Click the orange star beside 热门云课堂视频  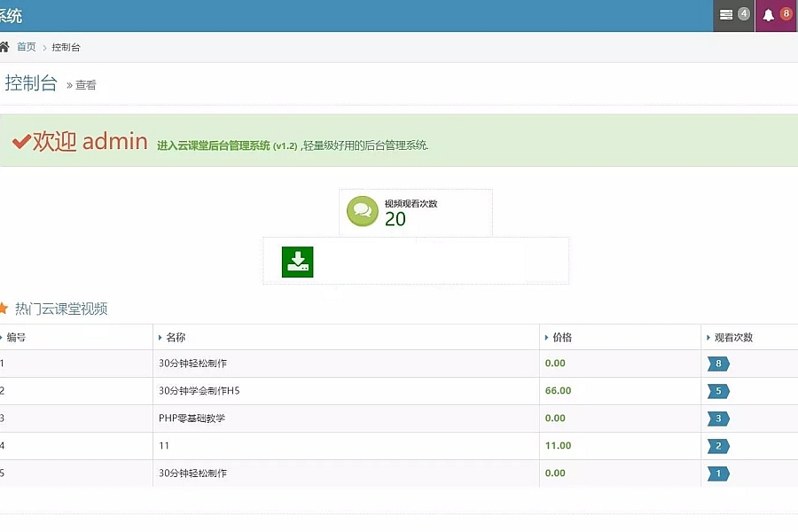(x=4, y=309)
